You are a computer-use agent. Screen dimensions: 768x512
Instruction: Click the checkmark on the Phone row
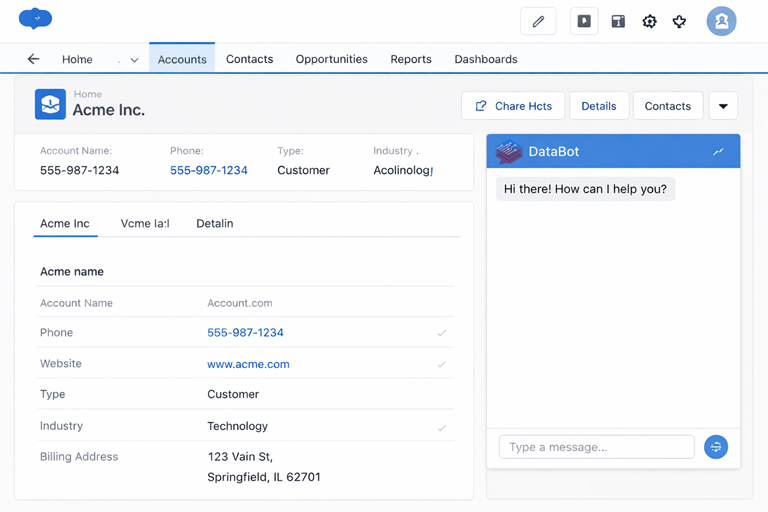click(442, 333)
